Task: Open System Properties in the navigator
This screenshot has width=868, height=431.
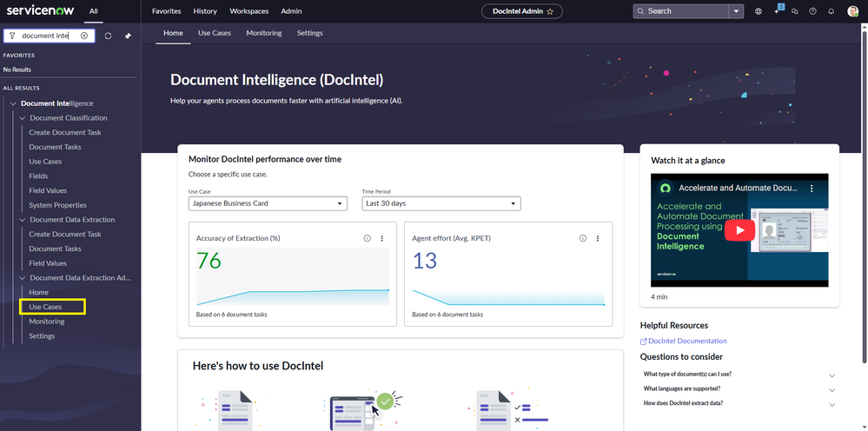Action: pos(58,205)
